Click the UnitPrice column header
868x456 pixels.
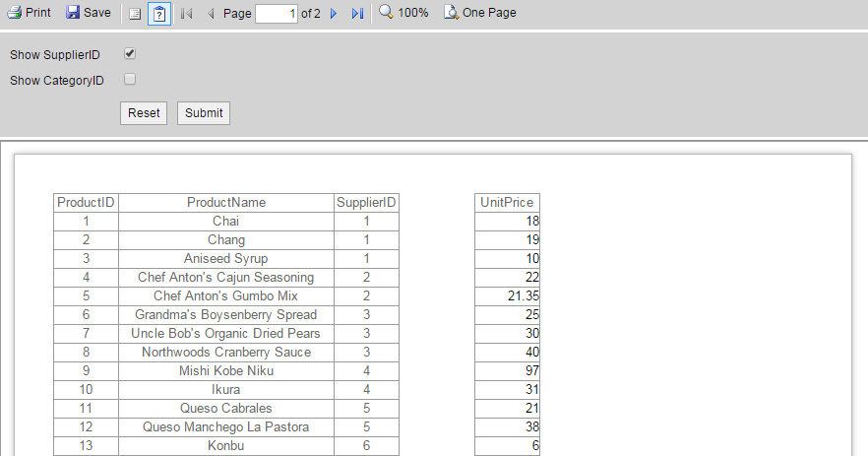click(x=507, y=203)
